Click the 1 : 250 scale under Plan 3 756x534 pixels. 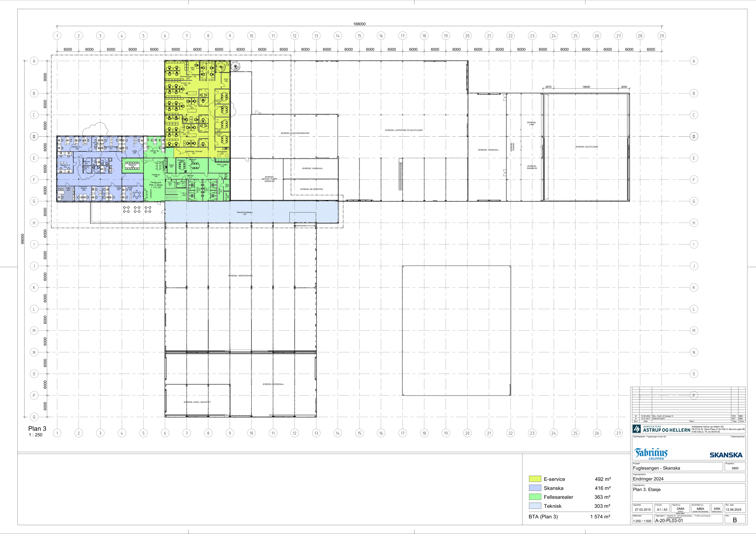[x=36, y=435]
